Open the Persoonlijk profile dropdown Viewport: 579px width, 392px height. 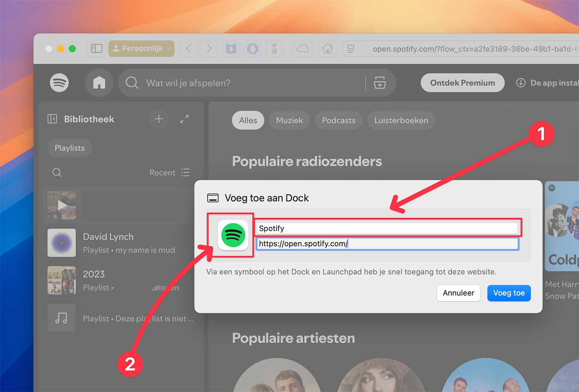pyautogui.click(x=141, y=49)
